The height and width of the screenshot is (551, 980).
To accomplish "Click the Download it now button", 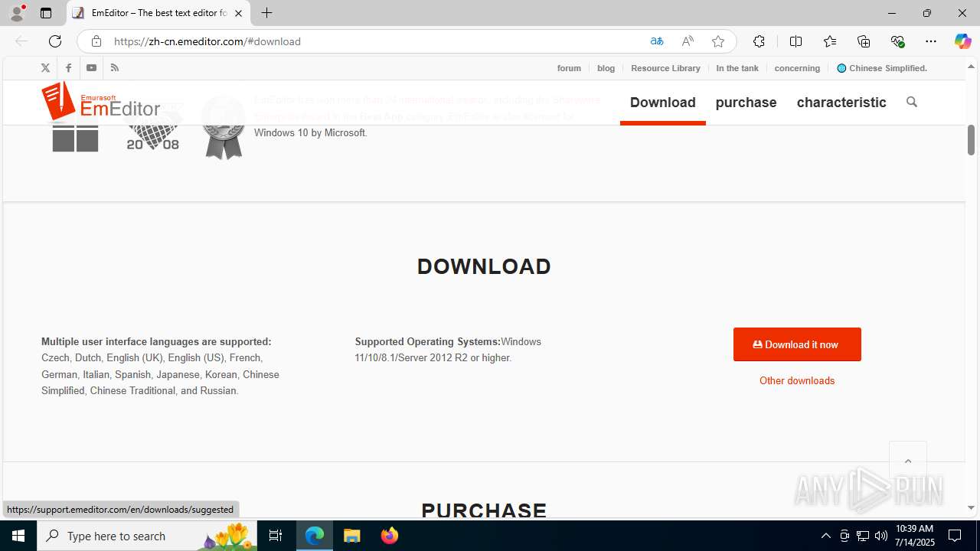I will (797, 344).
